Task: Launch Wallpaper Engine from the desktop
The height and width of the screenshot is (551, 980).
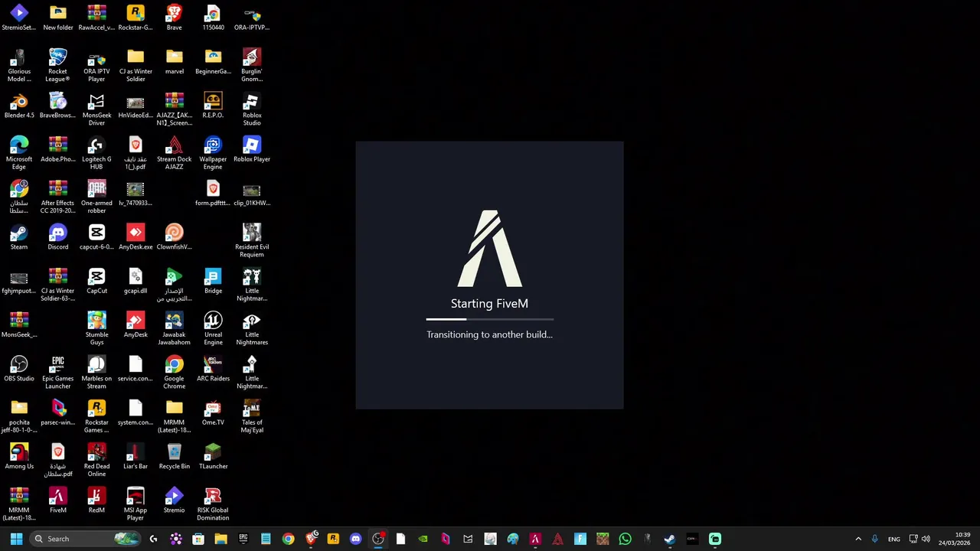Action: 213,153
